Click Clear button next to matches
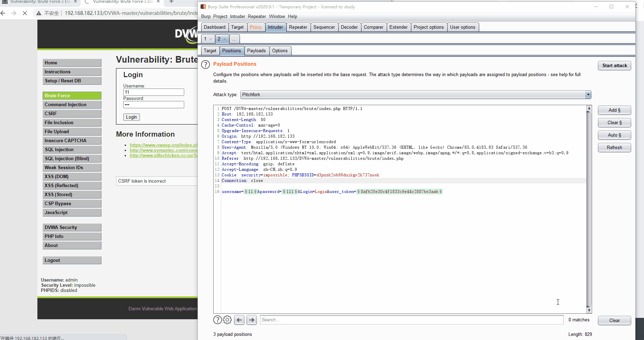Image resolution: width=644 pixels, height=340 pixels. click(x=615, y=321)
